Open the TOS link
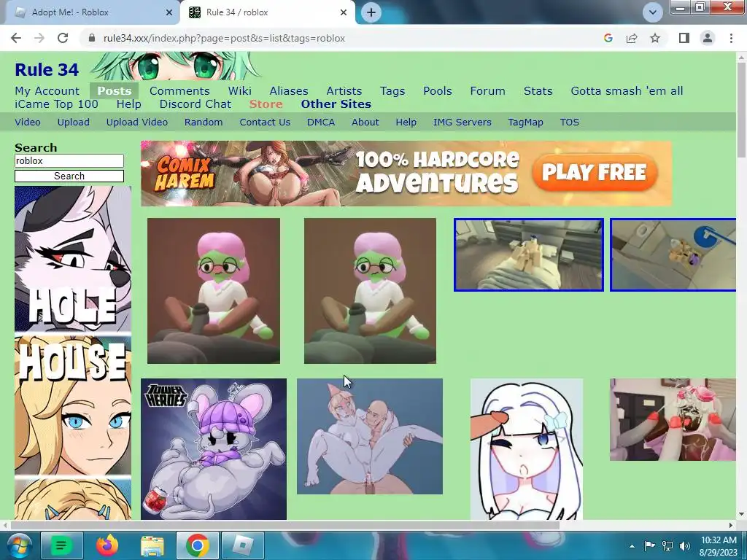Screen dimensions: 747x560 point(569,122)
